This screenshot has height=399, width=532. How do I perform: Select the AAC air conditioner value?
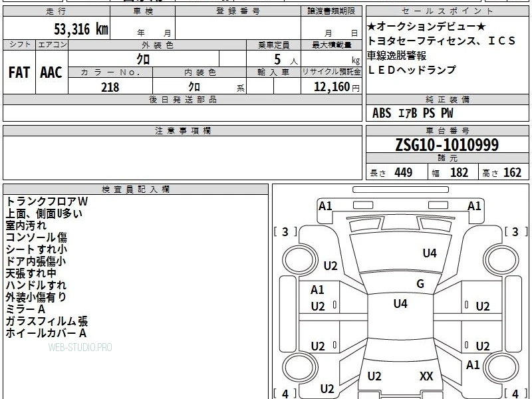pyautogui.click(x=51, y=72)
